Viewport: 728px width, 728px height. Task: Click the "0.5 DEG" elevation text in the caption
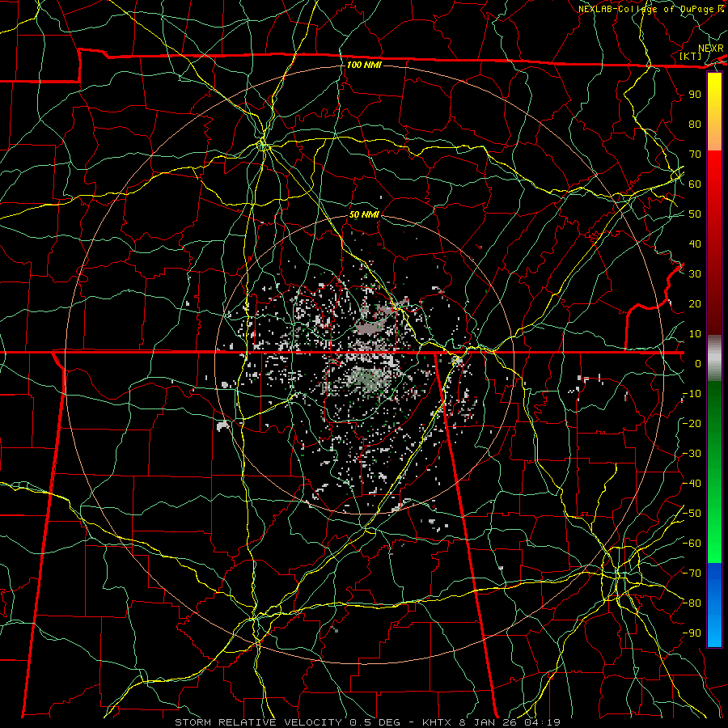pos(379,722)
